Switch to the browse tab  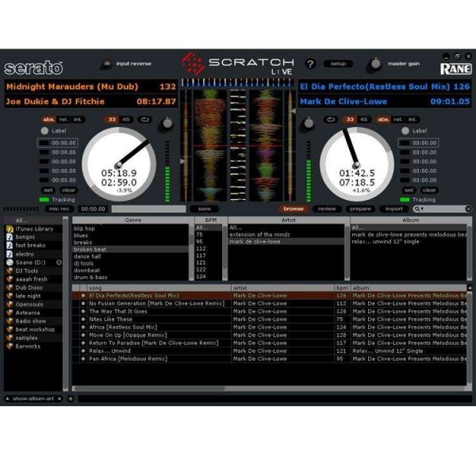294,209
